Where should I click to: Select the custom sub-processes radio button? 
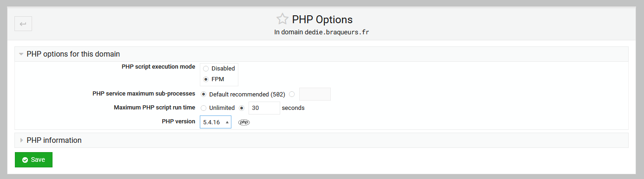pyautogui.click(x=292, y=94)
